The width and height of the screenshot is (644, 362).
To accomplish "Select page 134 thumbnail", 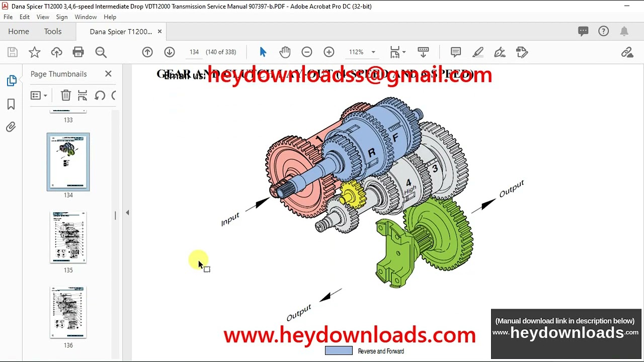I will point(68,162).
